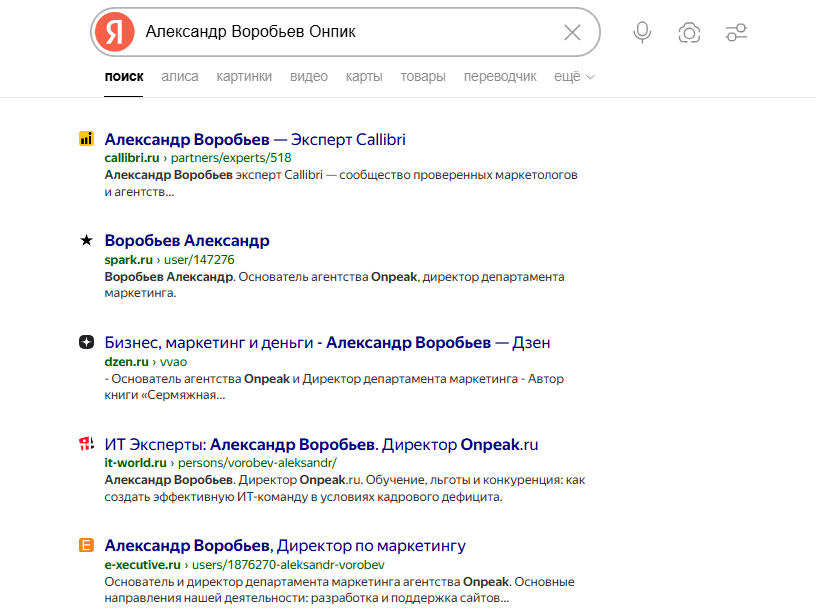Click the orange e-xecutive.ru favicon
This screenshot has height=612, width=816.
pos(86,546)
